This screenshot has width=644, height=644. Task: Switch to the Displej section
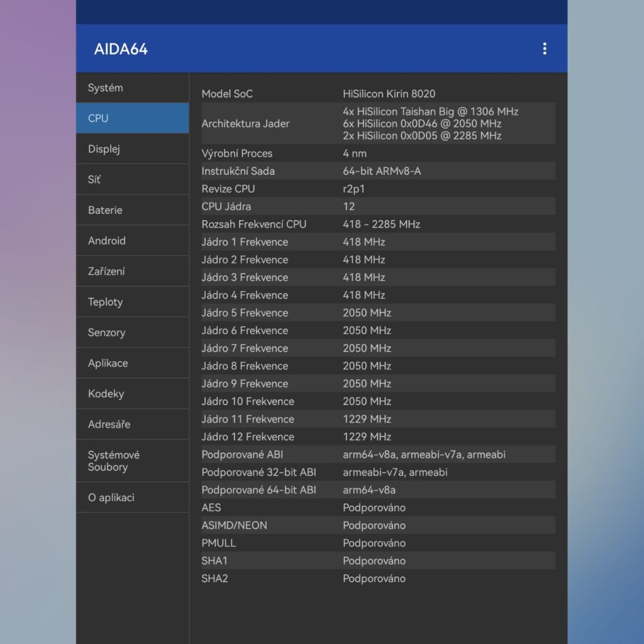(132, 149)
